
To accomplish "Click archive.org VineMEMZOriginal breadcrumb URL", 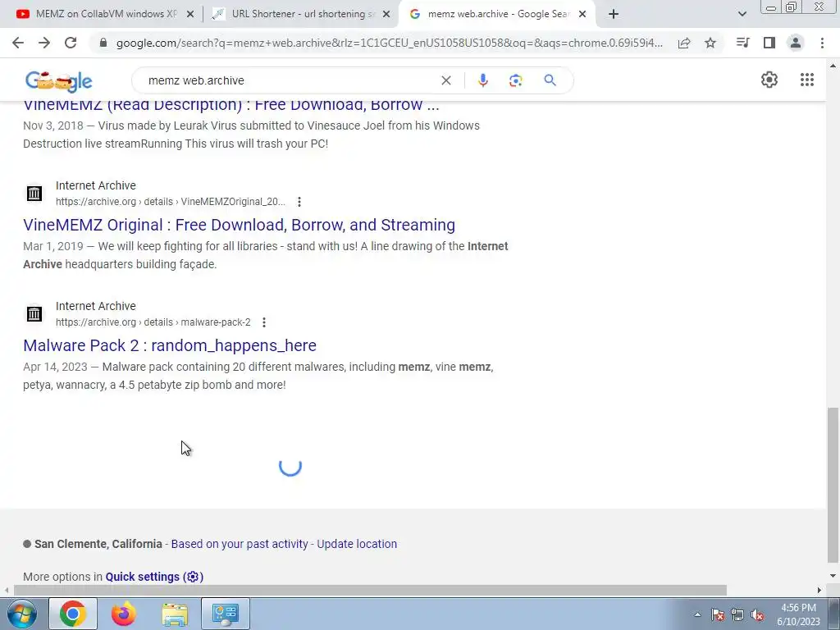I will (171, 202).
